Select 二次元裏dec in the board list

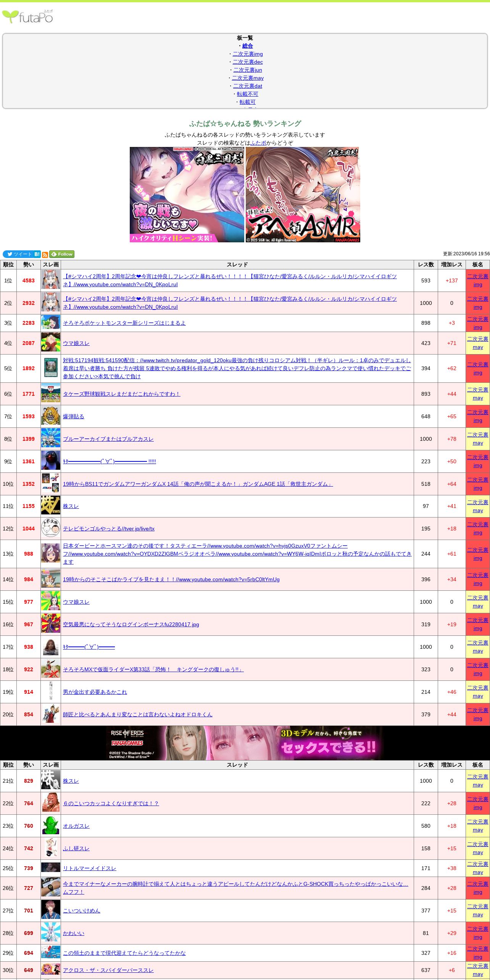pos(248,62)
